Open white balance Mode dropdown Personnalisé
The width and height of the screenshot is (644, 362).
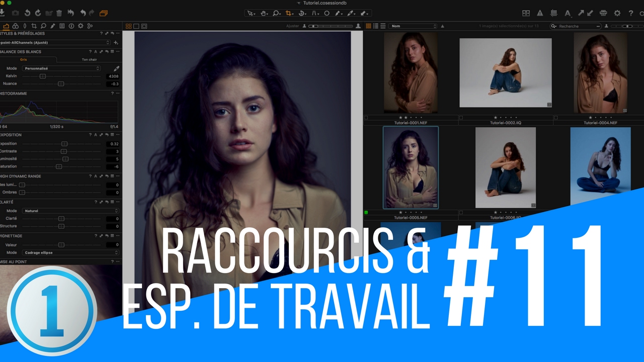click(x=61, y=68)
